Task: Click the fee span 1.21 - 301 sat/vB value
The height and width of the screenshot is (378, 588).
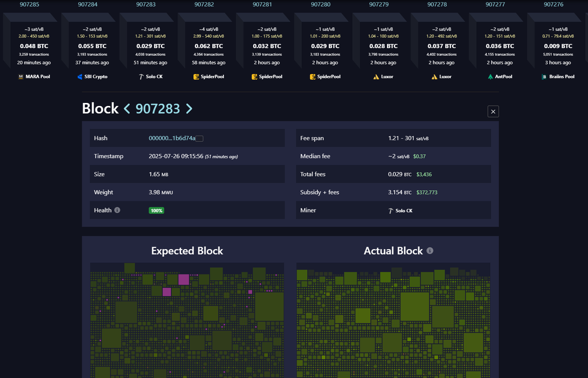Action: pos(409,138)
